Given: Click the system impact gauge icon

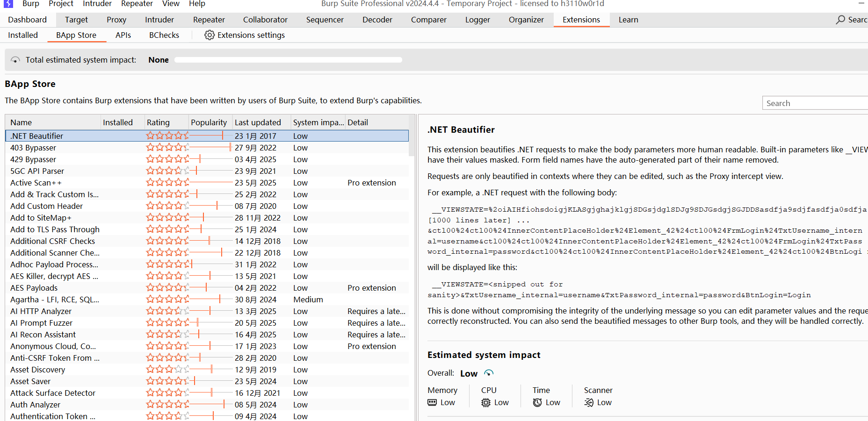Looking at the screenshot, I should coord(15,60).
